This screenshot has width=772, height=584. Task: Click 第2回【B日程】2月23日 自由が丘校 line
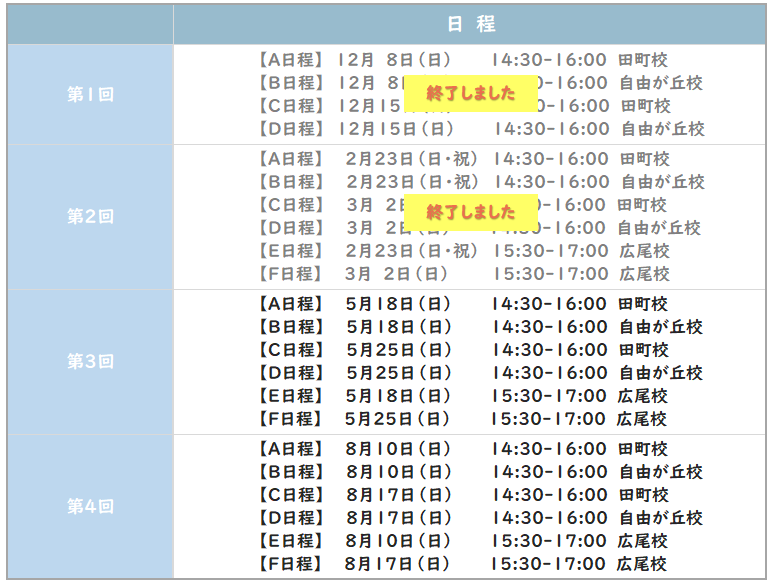482,182
